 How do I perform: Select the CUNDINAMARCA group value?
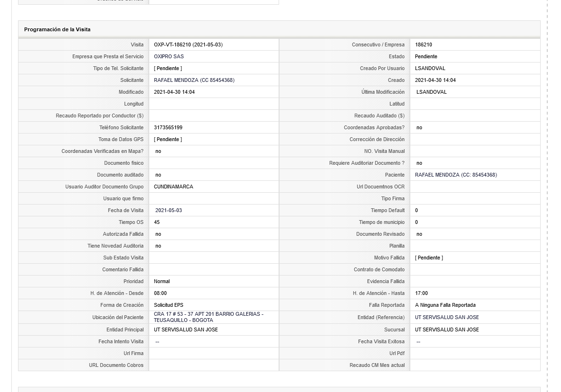[173, 187]
